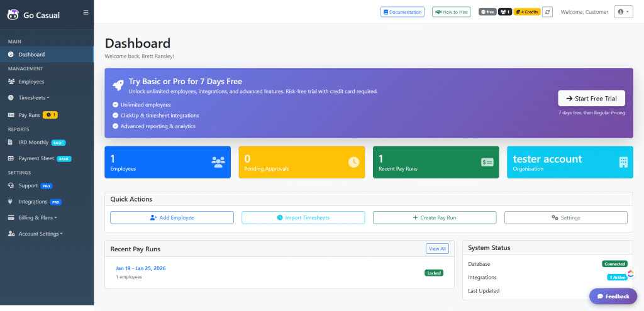Image resolution: width=644 pixels, height=311 pixels.
Task: Click the 4 Credits badge
Action: pyautogui.click(x=527, y=12)
